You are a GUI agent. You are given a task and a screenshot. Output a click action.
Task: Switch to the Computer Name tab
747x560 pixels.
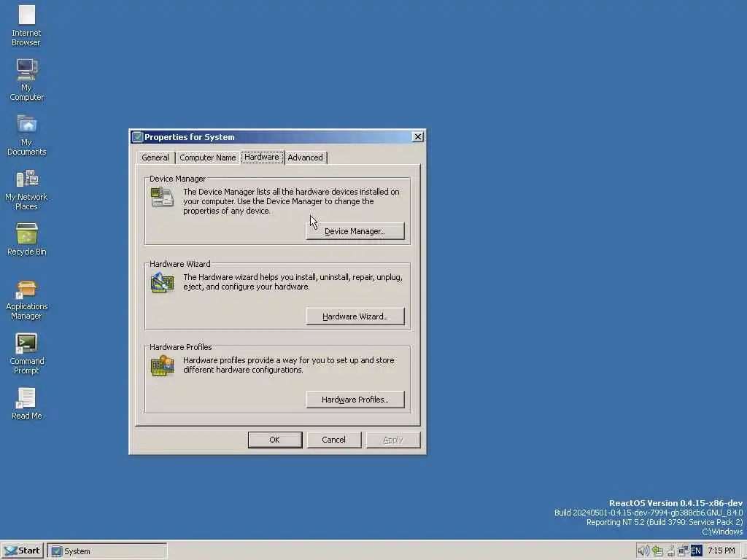[208, 157]
